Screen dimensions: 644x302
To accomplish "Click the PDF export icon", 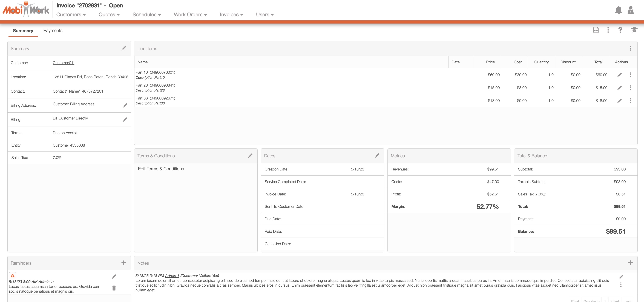I will [x=596, y=30].
